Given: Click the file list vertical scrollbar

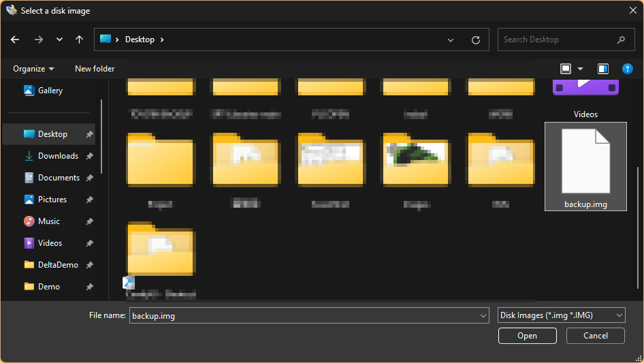Looking at the screenshot, I should click(638, 228).
